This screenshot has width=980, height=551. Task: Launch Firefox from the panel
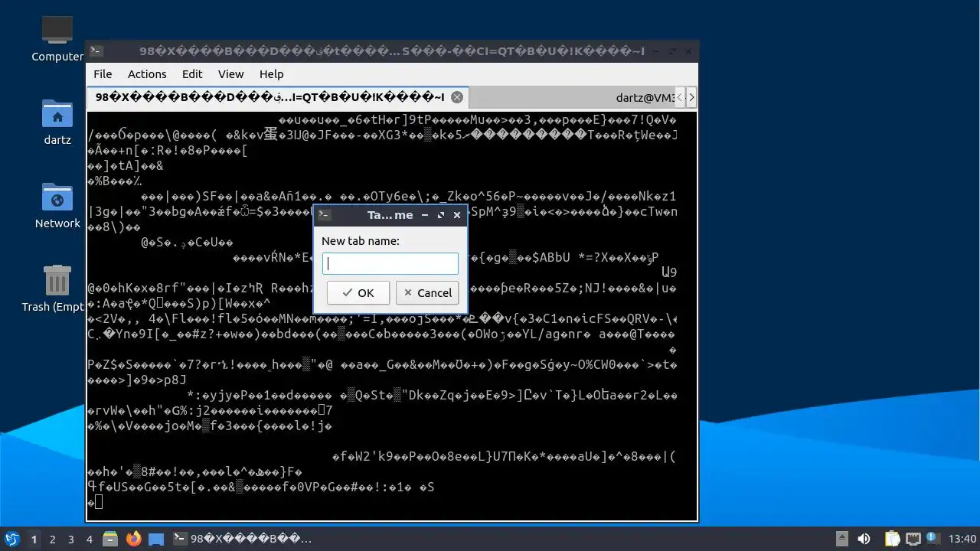[x=134, y=539]
